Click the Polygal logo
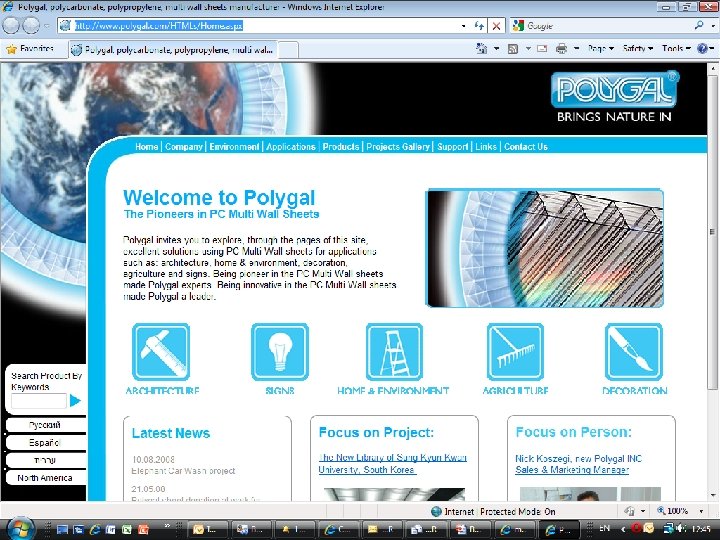The image size is (720, 540). tap(615, 96)
